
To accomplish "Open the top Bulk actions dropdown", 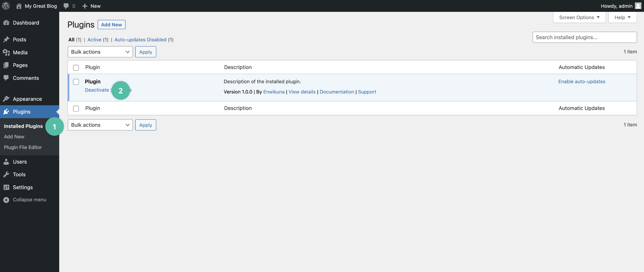I will pos(100,52).
